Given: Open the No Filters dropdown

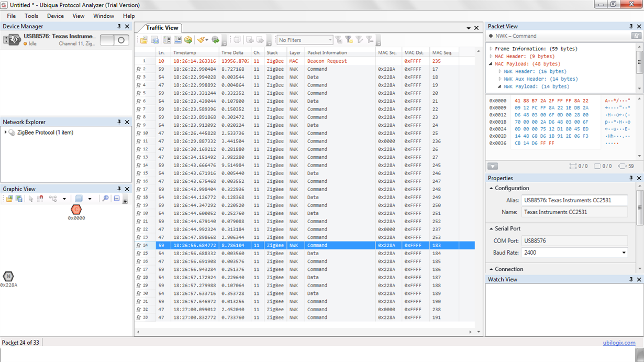Looking at the screenshot, I should [x=305, y=40].
